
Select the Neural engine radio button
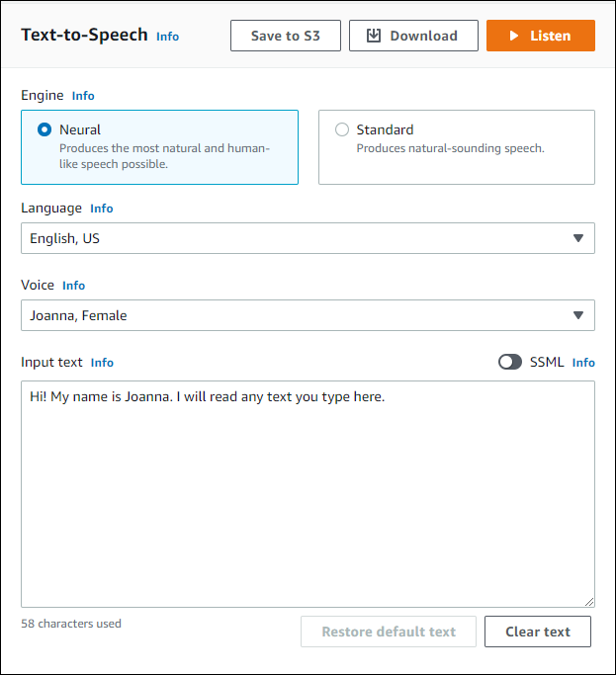44,129
